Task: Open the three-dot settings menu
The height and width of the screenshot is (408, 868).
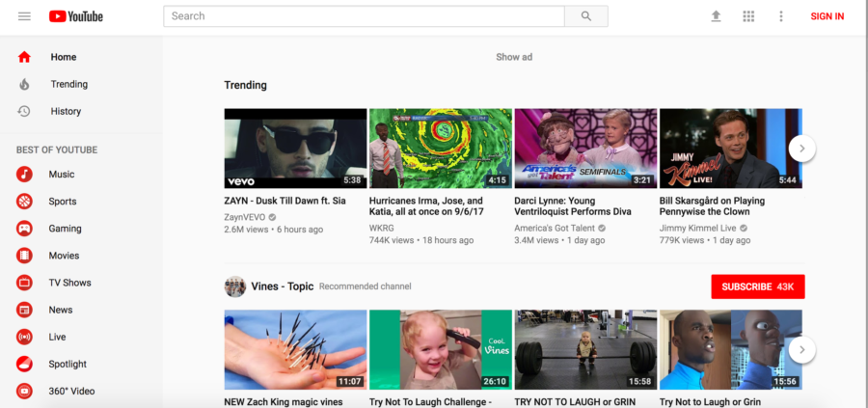Action: (781, 16)
